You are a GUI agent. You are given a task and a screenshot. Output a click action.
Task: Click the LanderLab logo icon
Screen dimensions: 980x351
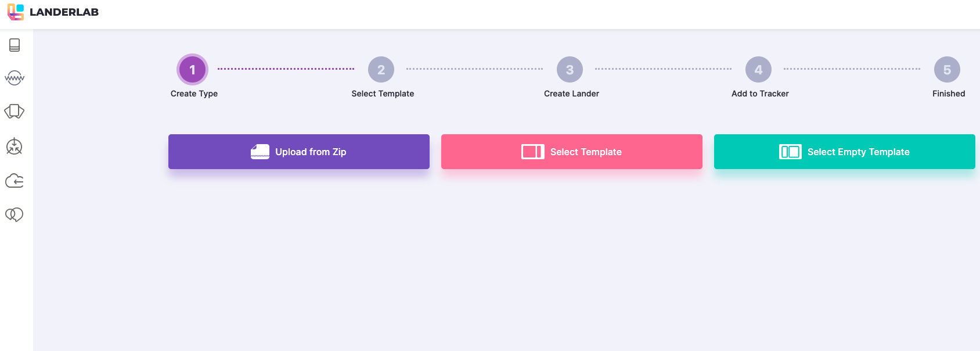coord(16,12)
